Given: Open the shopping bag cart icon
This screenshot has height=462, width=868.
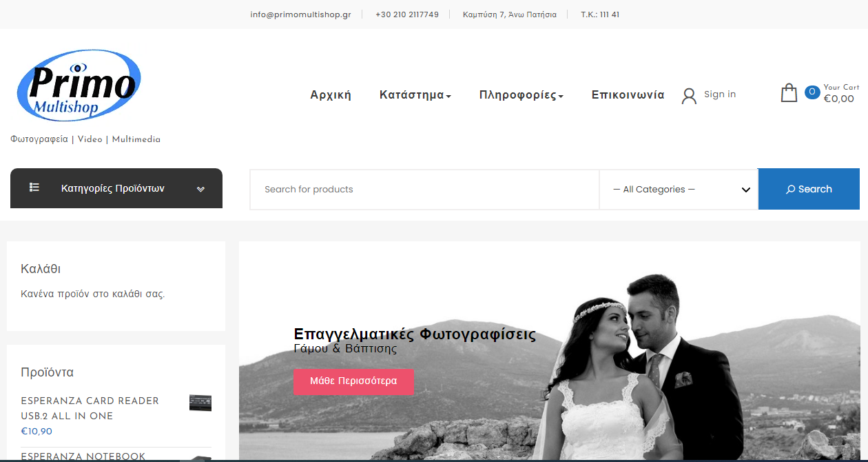Looking at the screenshot, I should (789, 93).
